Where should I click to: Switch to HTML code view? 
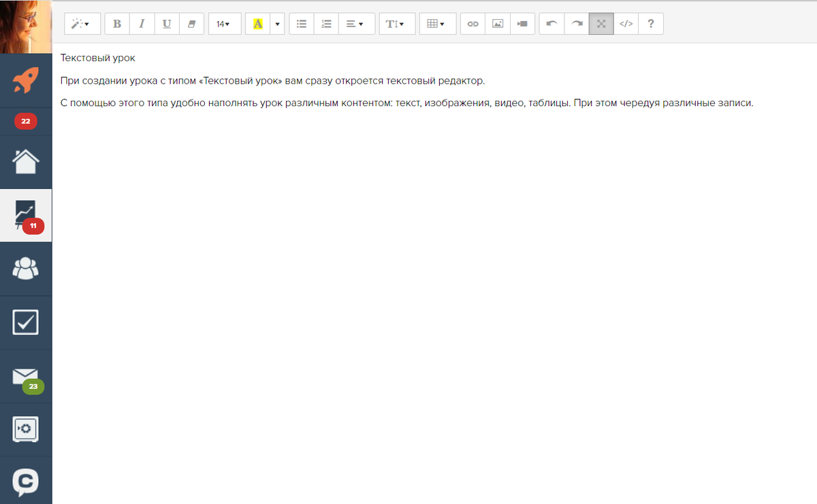pos(626,24)
